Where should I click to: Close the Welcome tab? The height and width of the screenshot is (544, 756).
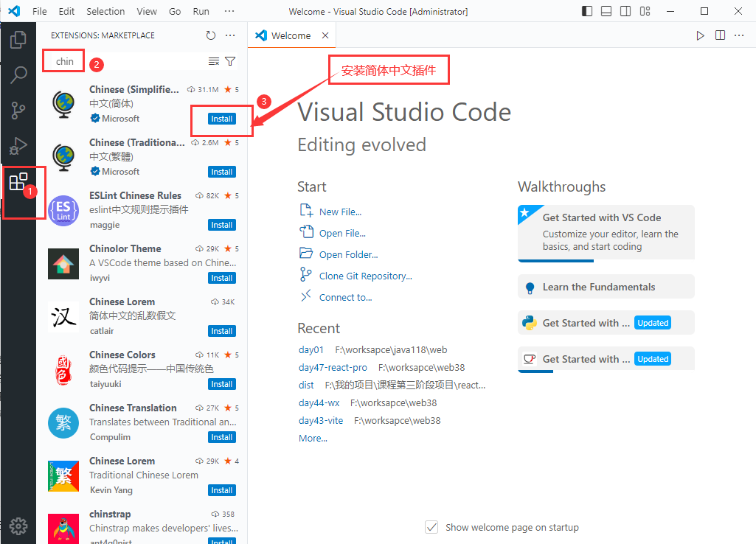pos(325,35)
